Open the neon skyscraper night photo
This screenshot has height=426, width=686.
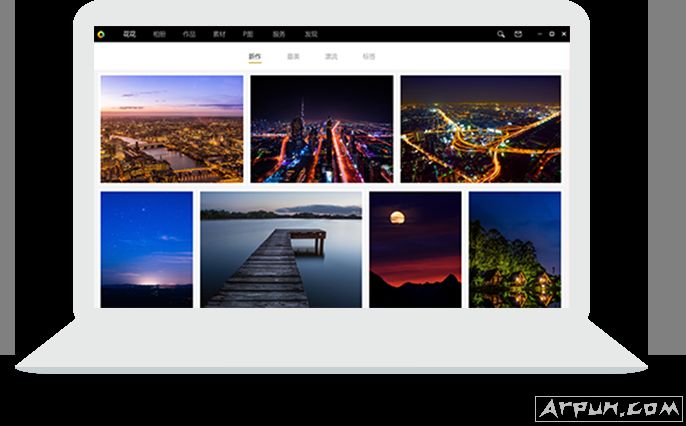coord(322,129)
